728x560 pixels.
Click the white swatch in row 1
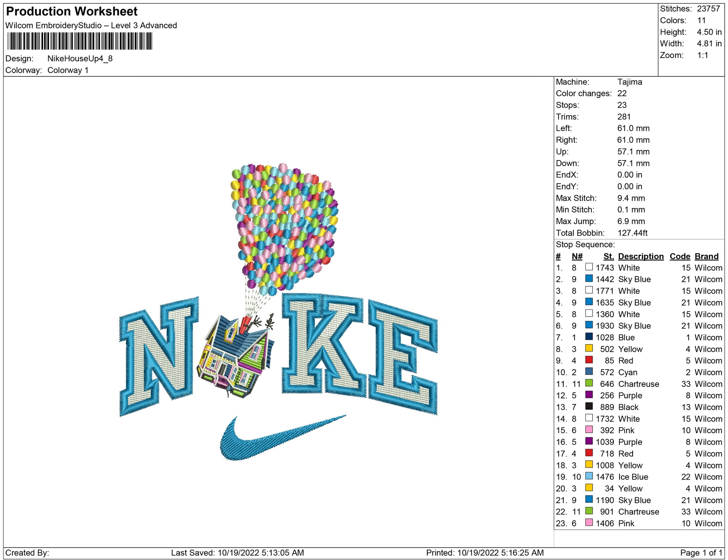tap(589, 267)
